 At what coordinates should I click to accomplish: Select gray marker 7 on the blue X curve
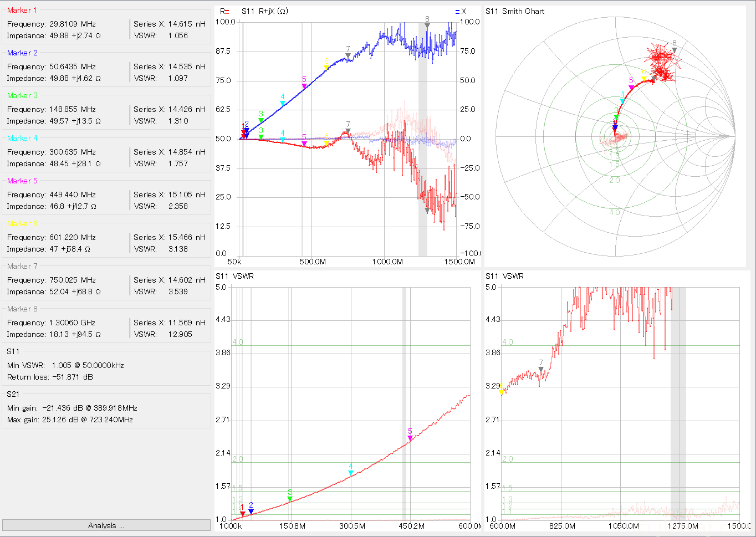(348, 55)
